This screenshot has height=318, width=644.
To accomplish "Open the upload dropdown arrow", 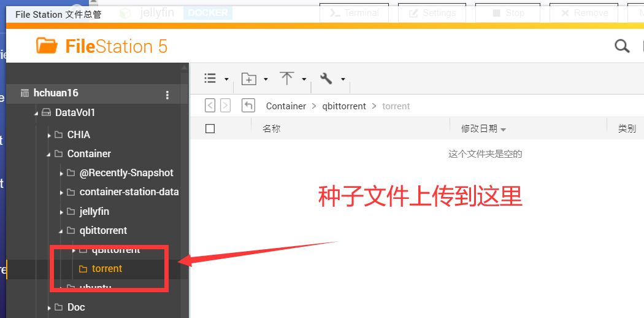I will point(304,79).
